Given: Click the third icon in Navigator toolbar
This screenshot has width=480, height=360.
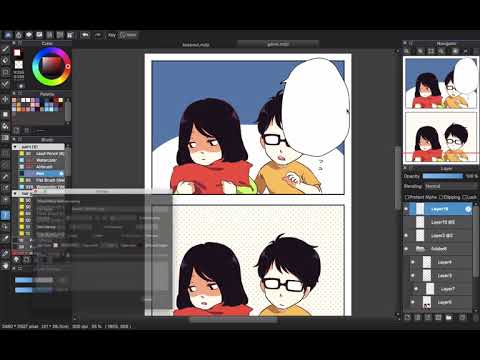Looking at the screenshot, I should tap(431, 51).
